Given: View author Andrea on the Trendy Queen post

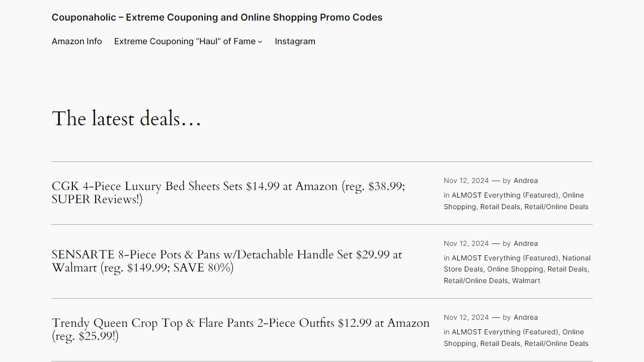Looking at the screenshot, I should tap(525, 317).
